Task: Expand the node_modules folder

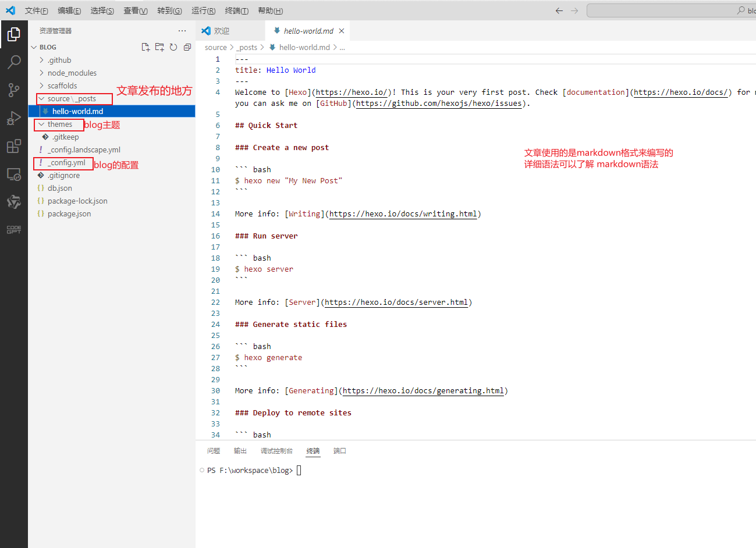Action: point(72,73)
